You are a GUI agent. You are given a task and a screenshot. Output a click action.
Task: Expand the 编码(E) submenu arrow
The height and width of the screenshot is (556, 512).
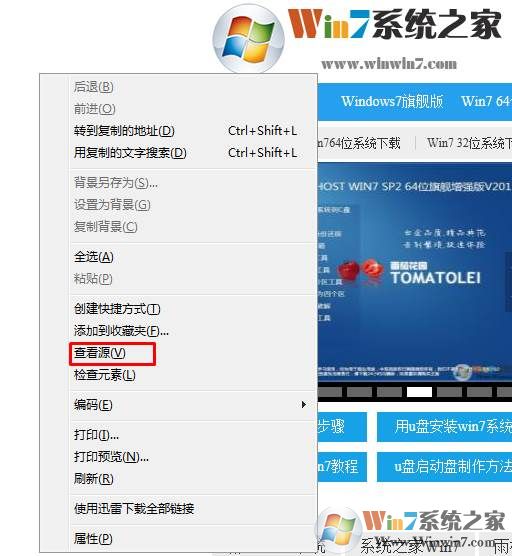point(303,405)
